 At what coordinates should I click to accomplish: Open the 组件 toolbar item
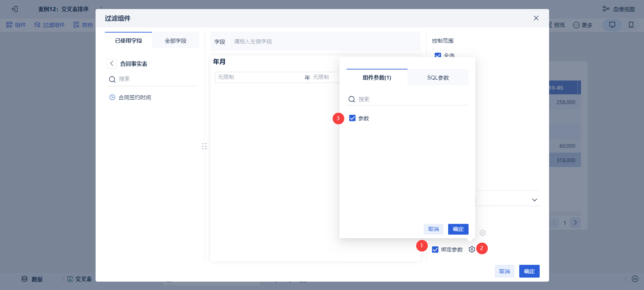coord(16,25)
